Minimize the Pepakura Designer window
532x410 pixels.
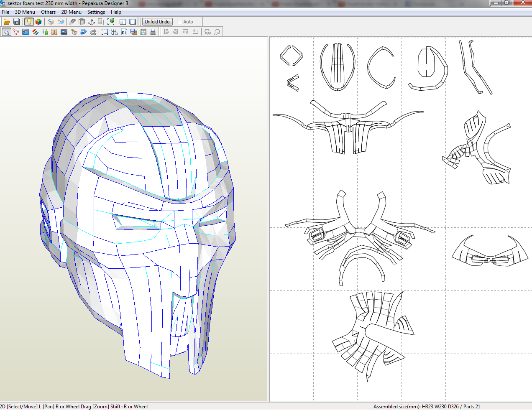pyautogui.click(x=496, y=3)
